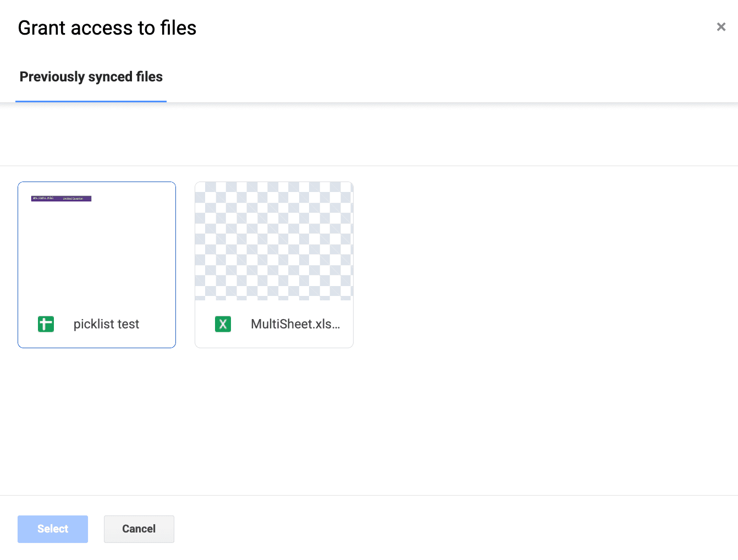Choose the MultiSheet Excel file card
This screenshot has width=738, height=560.
tap(274, 265)
